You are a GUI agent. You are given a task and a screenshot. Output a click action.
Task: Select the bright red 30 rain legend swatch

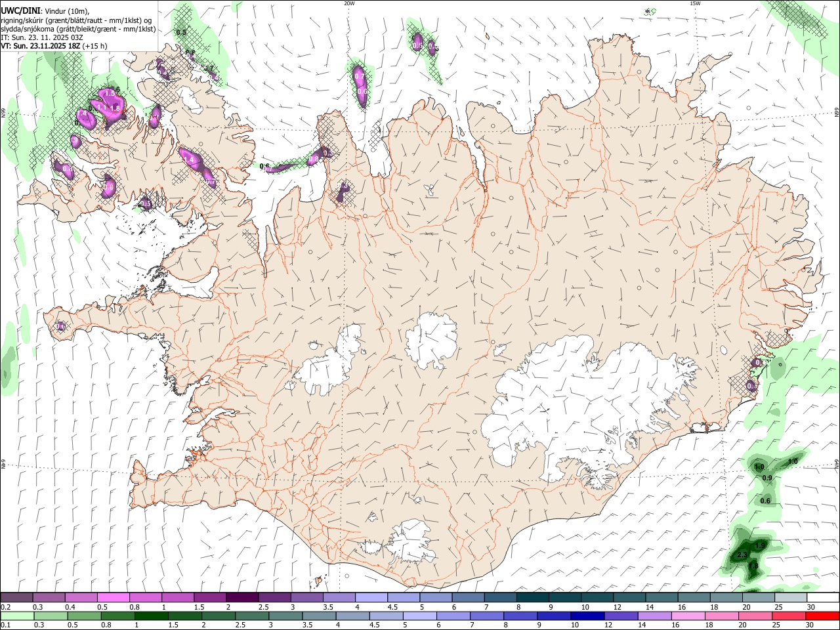(x=822, y=616)
